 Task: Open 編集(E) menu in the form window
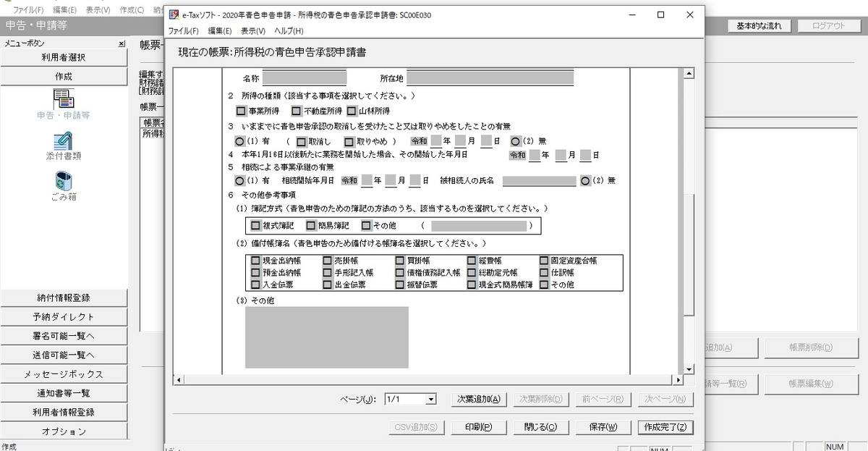(x=219, y=31)
